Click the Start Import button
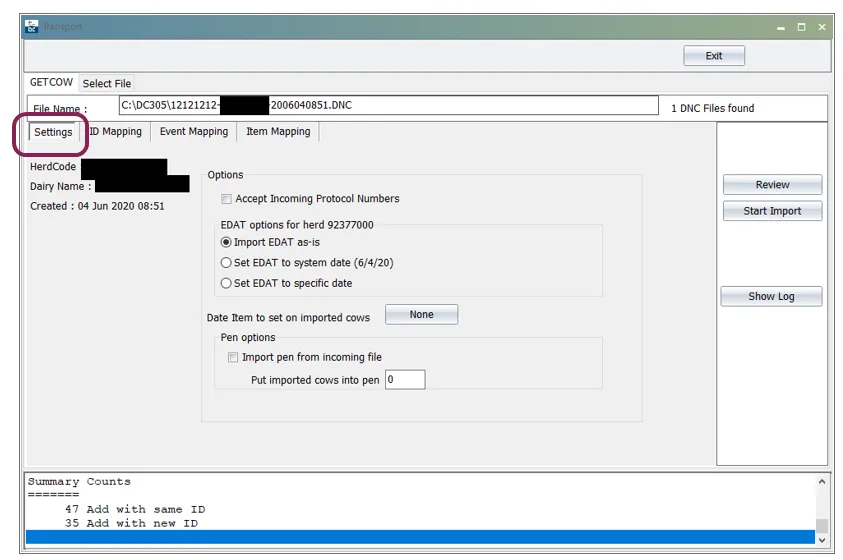Screen dimensions: 843x560 pyautogui.click(x=772, y=211)
